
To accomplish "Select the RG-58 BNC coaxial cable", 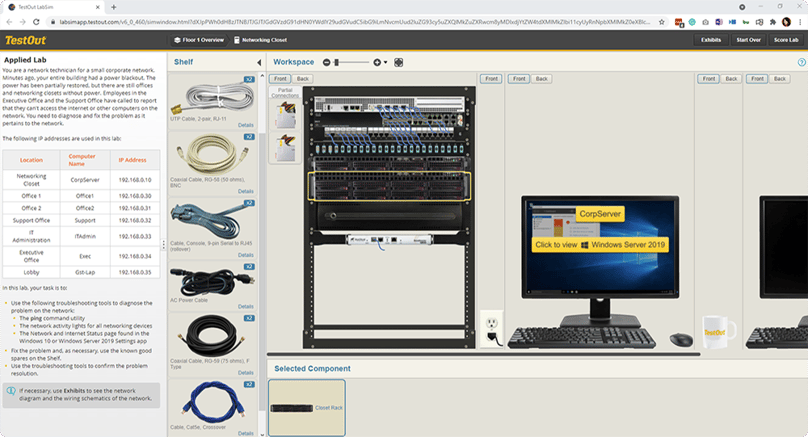I will pos(212,155).
